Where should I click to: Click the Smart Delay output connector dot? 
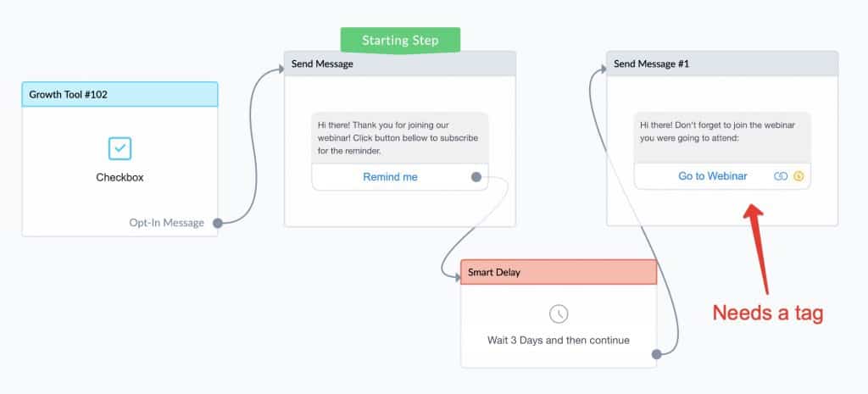click(x=656, y=354)
